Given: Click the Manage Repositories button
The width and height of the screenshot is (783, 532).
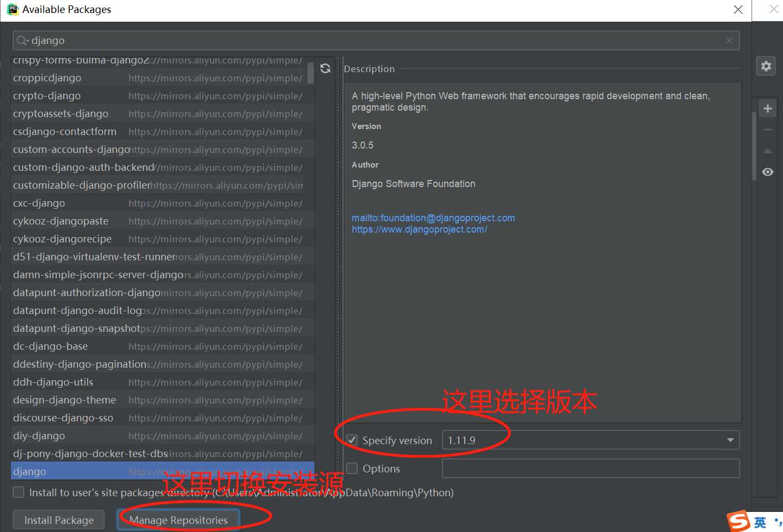Looking at the screenshot, I should [x=178, y=520].
